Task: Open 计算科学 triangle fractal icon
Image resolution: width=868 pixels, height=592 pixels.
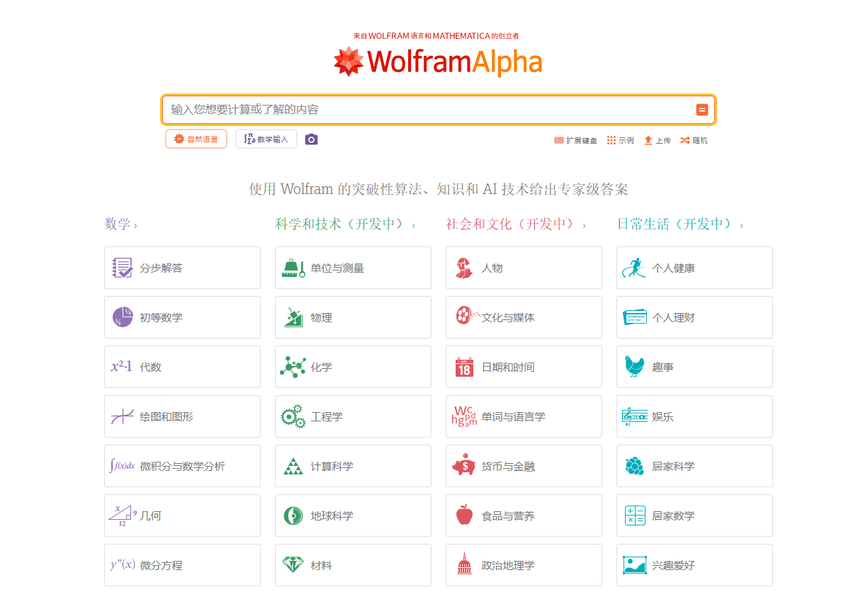Action: 293,466
